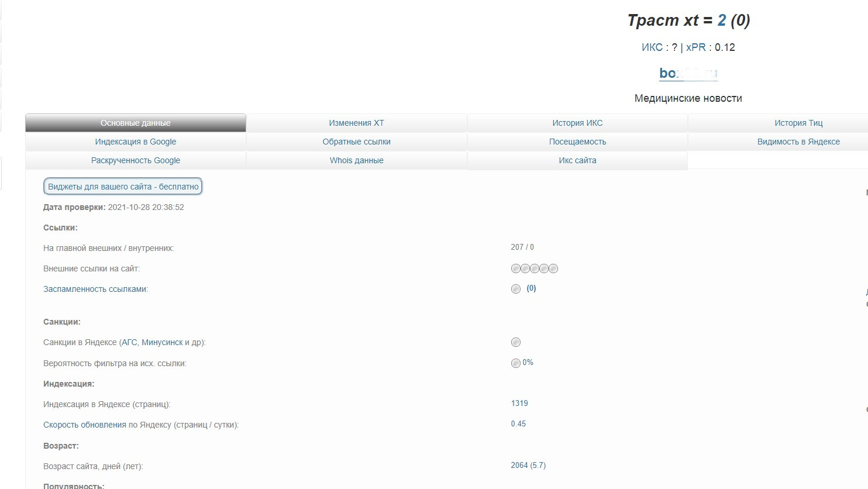Viewport: 868px width, 489px height.
Task: Open the Заспамленность ссылками link
Action: [95, 289]
